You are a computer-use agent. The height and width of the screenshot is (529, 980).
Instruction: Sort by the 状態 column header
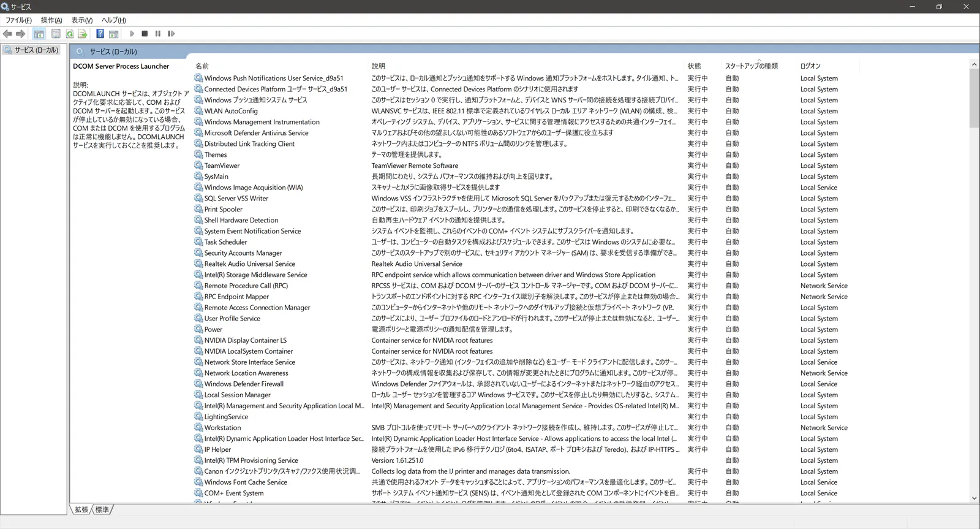point(694,66)
